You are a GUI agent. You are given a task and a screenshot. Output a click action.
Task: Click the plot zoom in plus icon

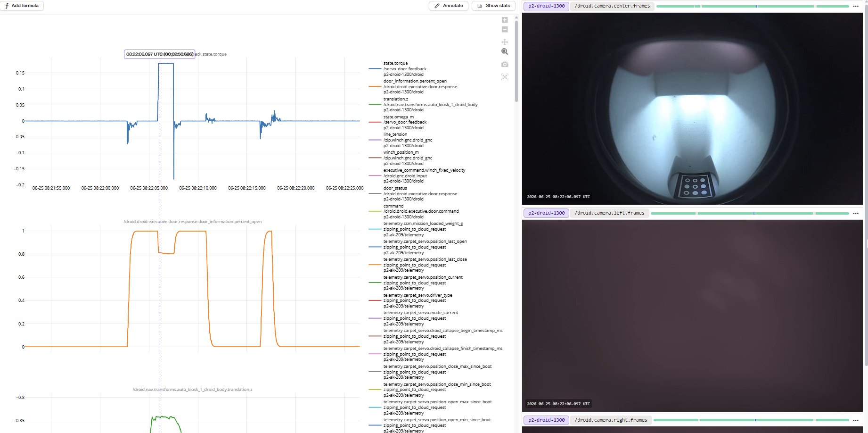point(505,20)
